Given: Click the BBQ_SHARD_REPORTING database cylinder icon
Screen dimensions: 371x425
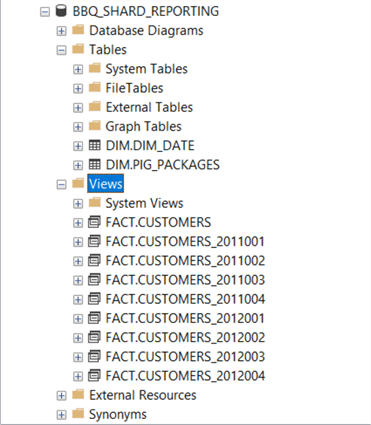Looking at the screenshot, I should tap(61, 11).
